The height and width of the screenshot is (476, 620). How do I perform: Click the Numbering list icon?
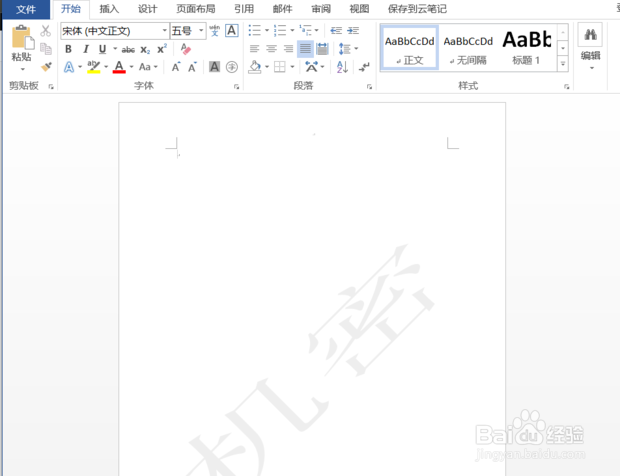(280, 30)
